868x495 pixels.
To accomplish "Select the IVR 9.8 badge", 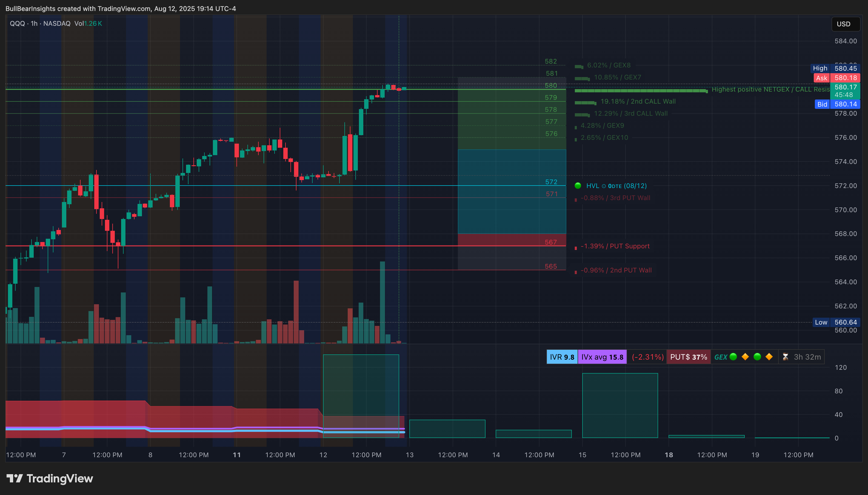I will click(x=562, y=357).
